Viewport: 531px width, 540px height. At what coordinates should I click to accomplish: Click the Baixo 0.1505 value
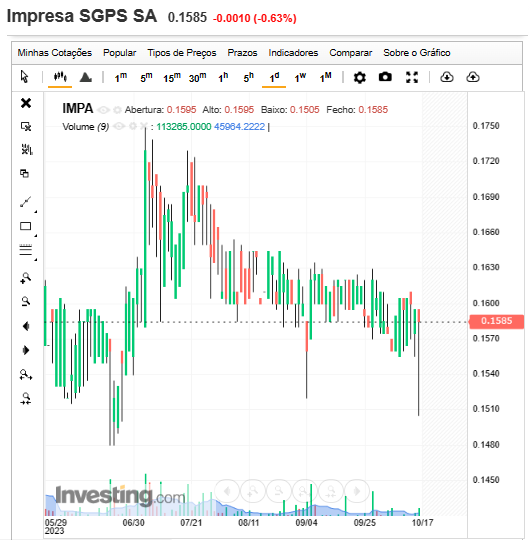point(304,110)
